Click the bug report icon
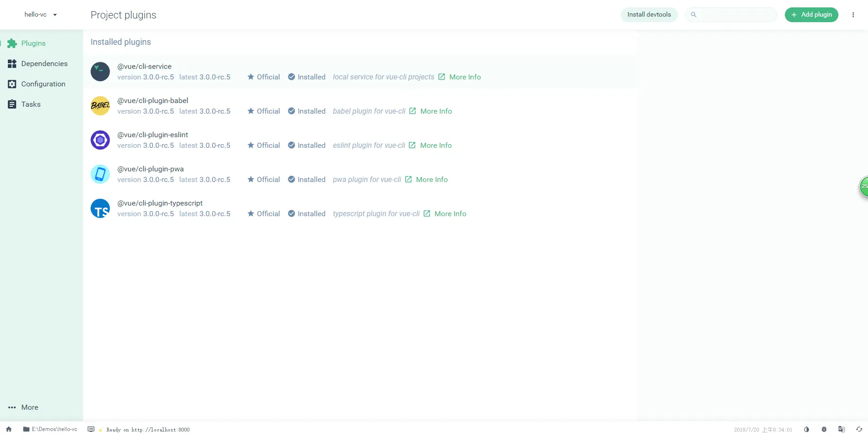The height and width of the screenshot is (437, 868). click(824, 429)
